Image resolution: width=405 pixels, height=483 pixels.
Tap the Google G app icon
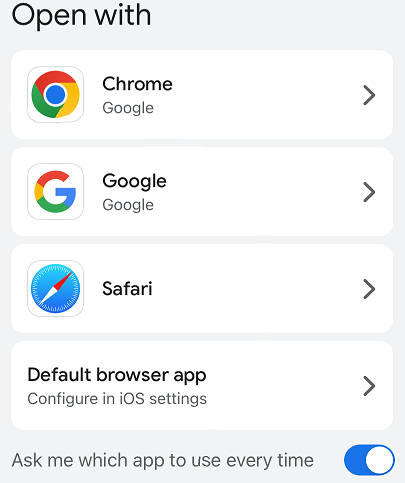coord(55,192)
